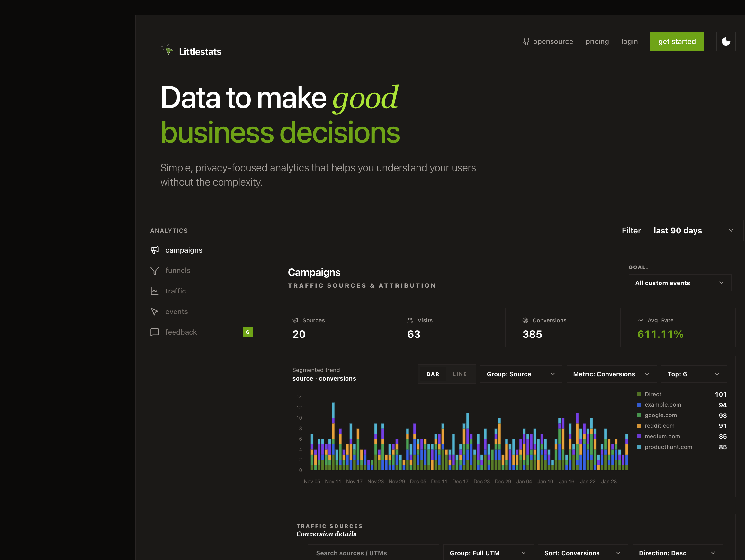Click the funnels filter icon
The height and width of the screenshot is (560, 745).
(x=155, y=271)
